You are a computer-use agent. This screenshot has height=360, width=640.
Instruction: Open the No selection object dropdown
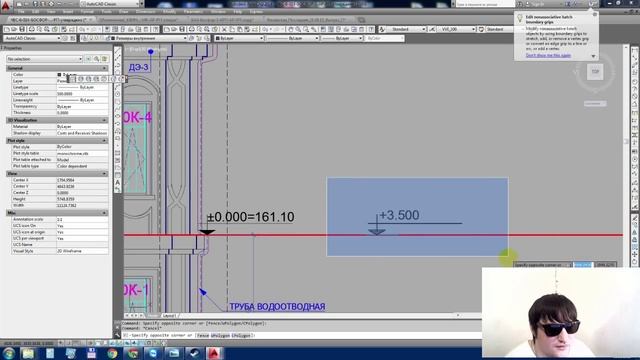point(44,59)
